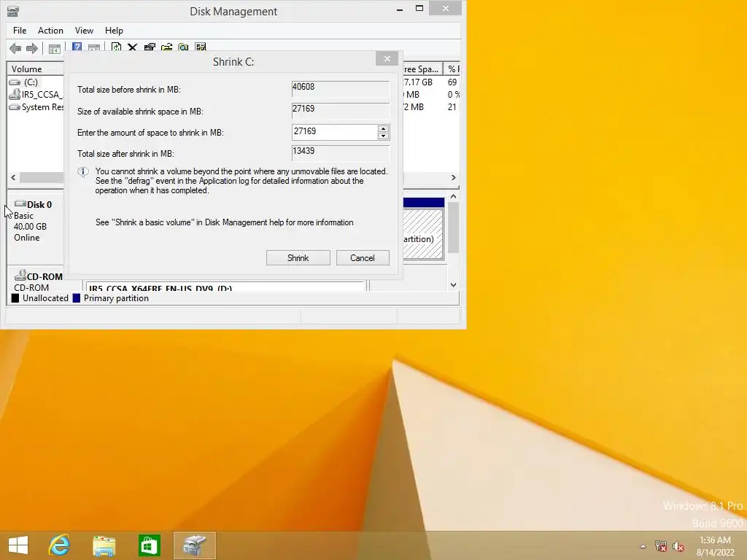Toggle the Show/Hide Console Tree toolbar icon
This screenshot has height=560, width=747.
(55, 49)
